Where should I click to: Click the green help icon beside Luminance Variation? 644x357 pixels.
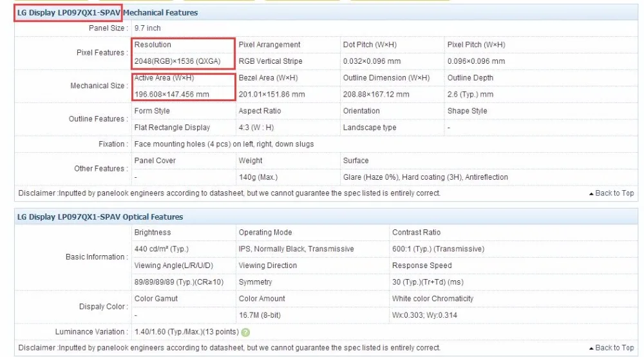point(245,333)
